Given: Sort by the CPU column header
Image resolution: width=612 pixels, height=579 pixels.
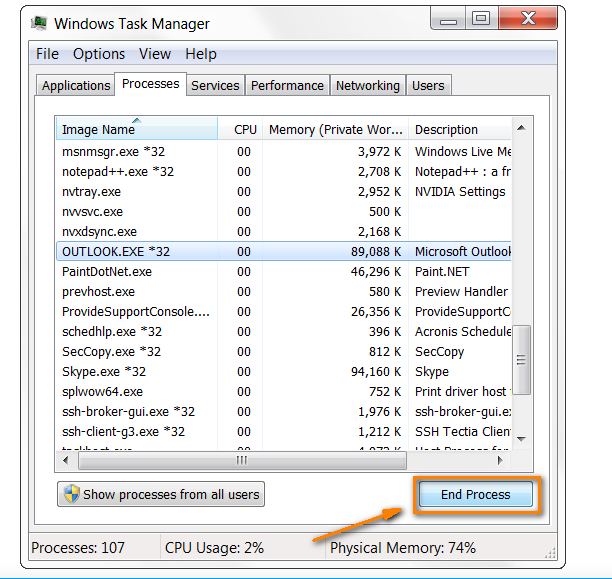Looking at the screenshot, I should point(240,129).
